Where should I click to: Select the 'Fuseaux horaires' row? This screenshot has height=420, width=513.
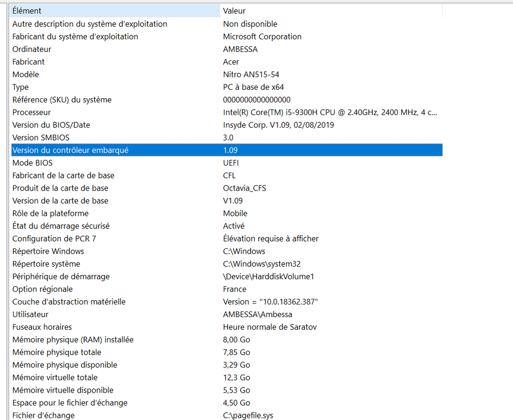coord(227,327)
